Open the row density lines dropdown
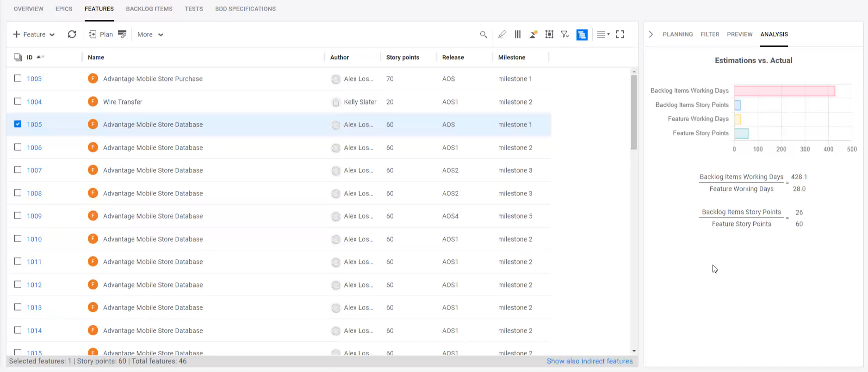This screenshot has height=372, width=868. point(603,34)
